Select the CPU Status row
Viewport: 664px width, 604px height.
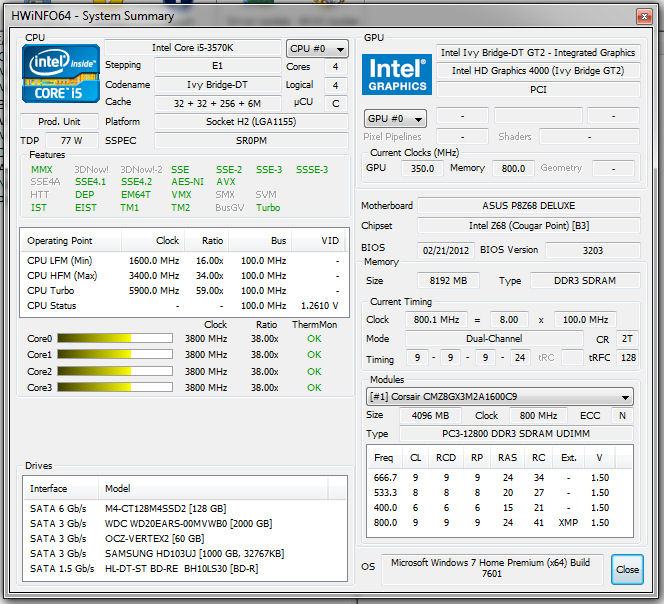pos(184,305)
